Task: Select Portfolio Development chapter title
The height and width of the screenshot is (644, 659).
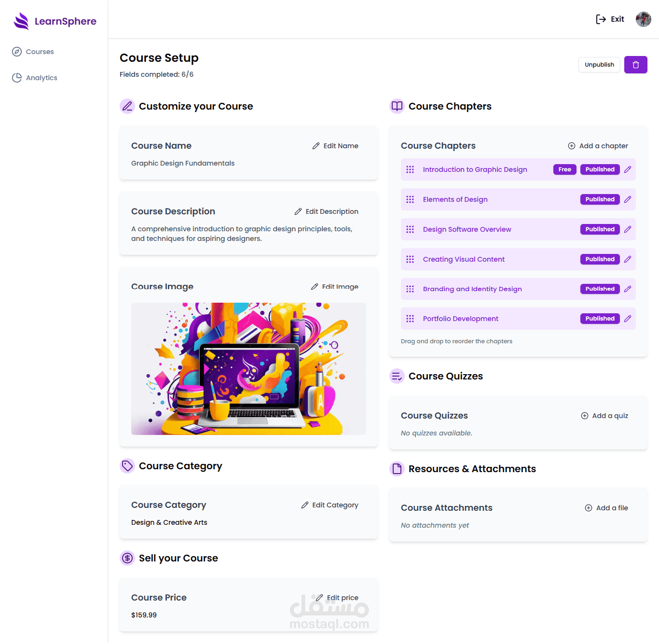Action: (x=460, y=319)
